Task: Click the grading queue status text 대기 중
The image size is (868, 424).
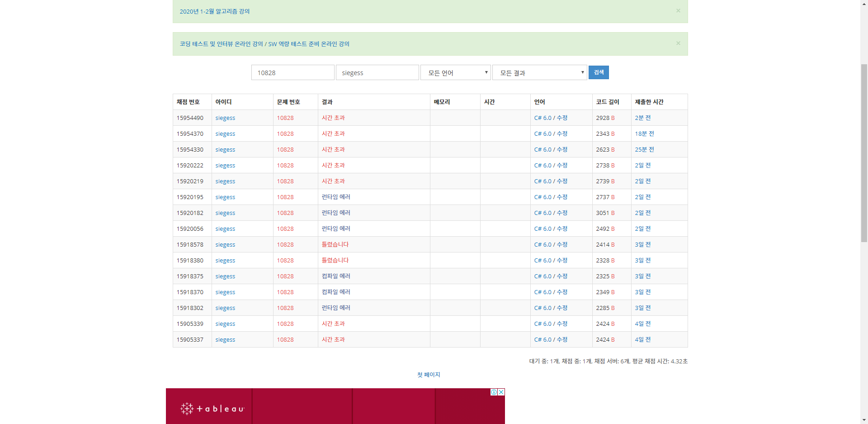Action: click(x=609, y=361)
